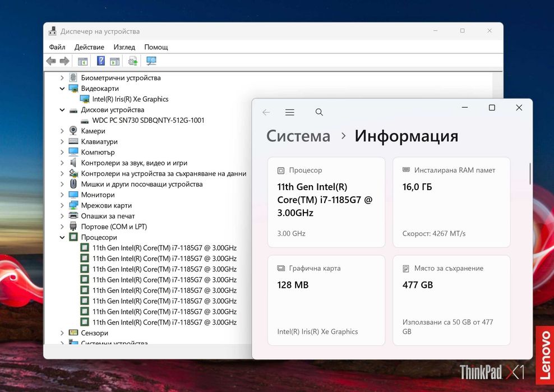
Task: Click the properties panel toolbar icon
Action: (115, 61)
